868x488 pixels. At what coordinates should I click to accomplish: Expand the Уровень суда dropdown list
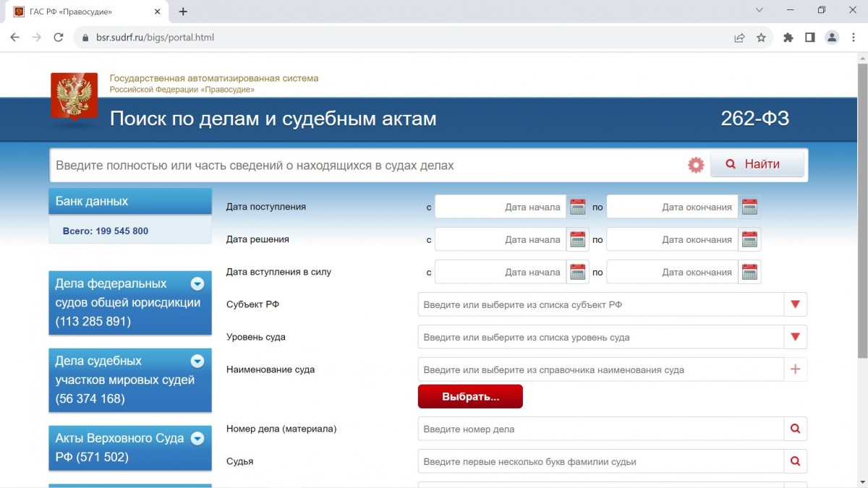(796, 337)
